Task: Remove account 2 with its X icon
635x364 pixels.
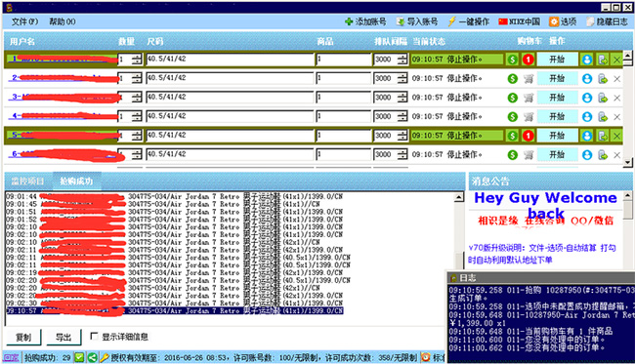Action: [x=616, y=79]
